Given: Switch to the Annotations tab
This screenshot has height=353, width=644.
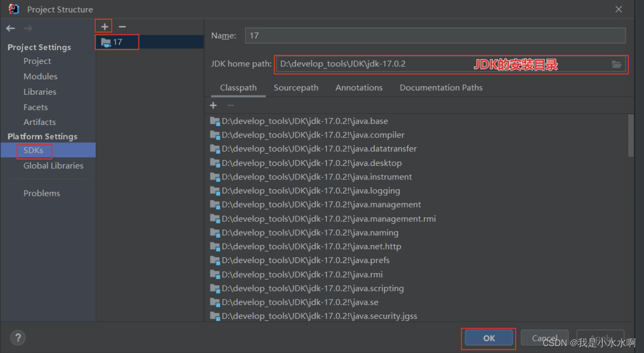Looking at the screenshot, I should pyautogui.click(x=359, y=88).
